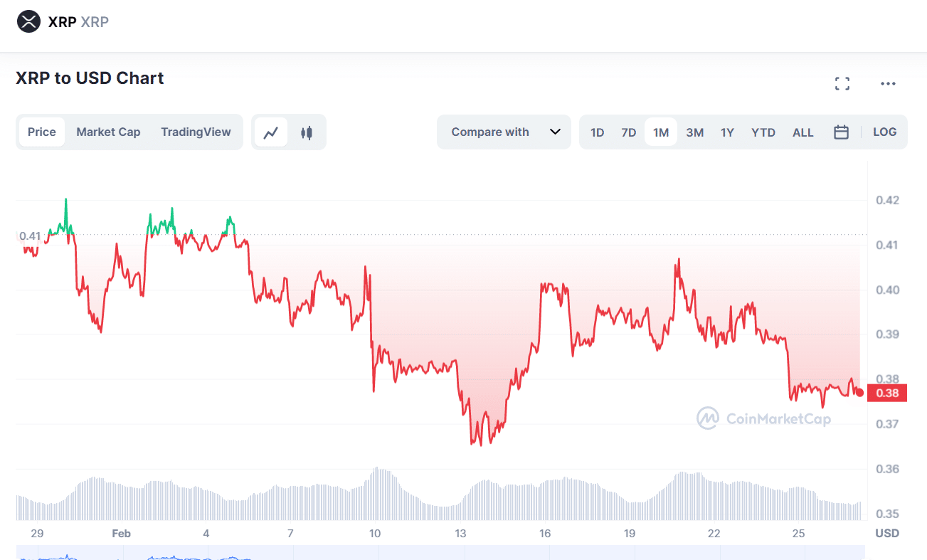Expand the Compare with dropdown
This screenshot has height=560, width=927.
[x=504, y=132]
